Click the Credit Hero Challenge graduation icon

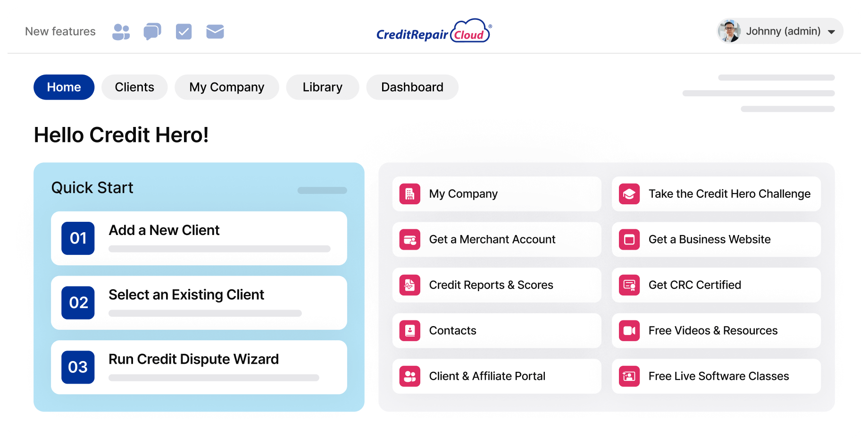click(629, 194)
